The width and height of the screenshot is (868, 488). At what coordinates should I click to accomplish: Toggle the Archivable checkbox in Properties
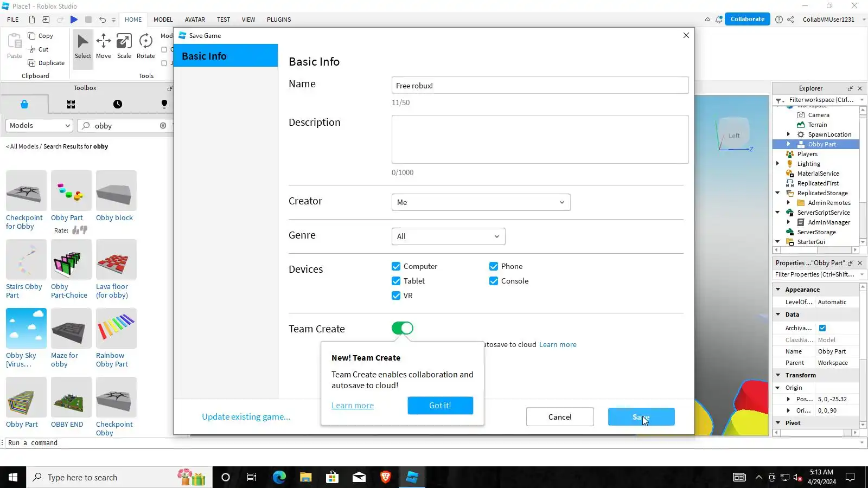[x=822, y=328]
